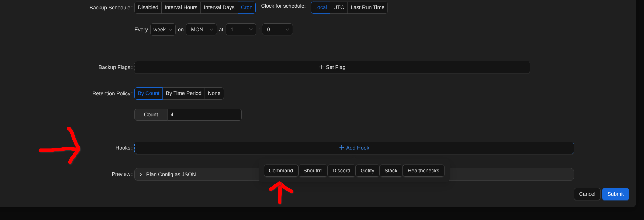Set retention policy to None
644x220 pixels.
click(x=214, y=93)
